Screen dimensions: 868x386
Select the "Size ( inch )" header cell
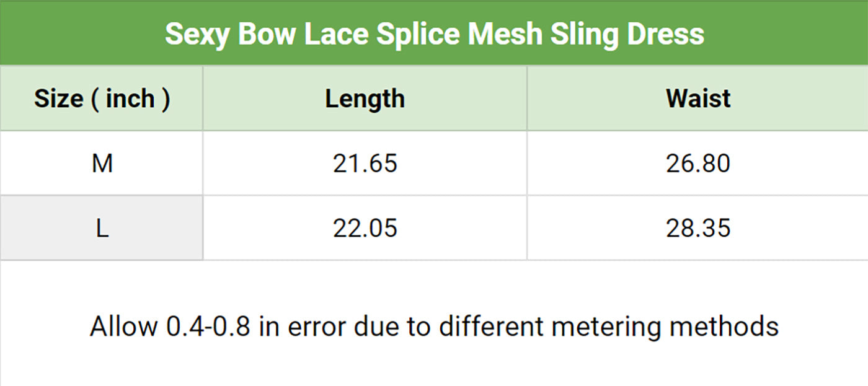(102, 99)
